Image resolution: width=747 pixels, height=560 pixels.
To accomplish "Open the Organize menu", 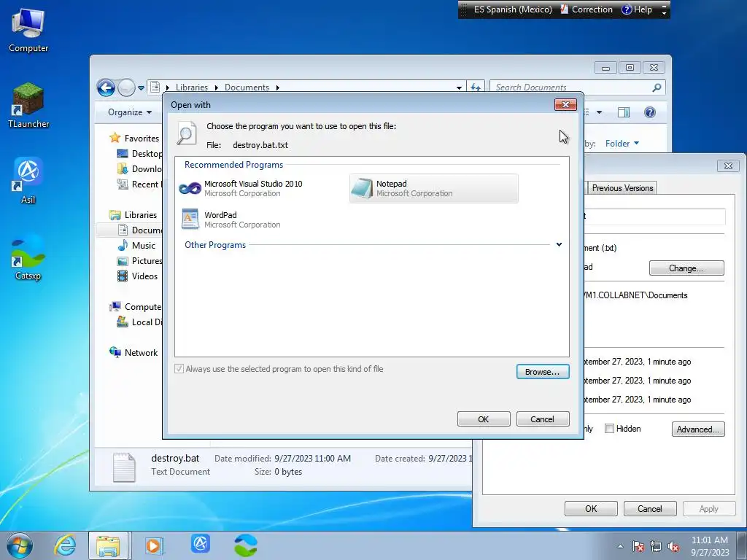I will click(130, 112).
